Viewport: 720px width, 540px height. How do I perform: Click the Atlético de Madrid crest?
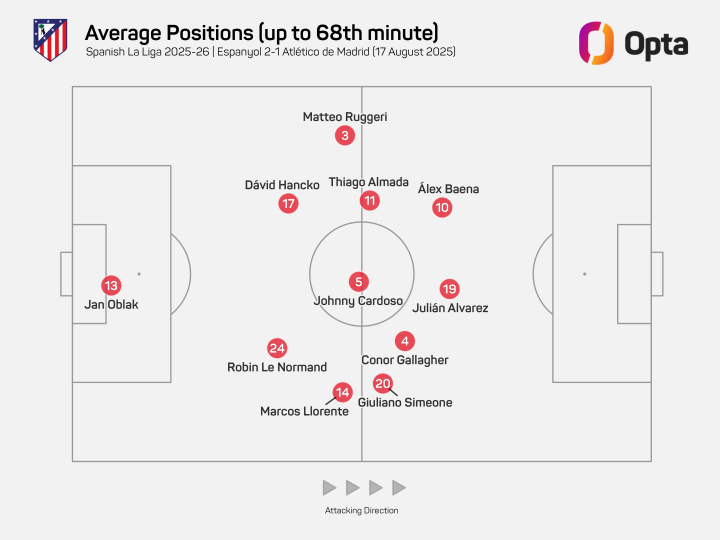(51, 40)
